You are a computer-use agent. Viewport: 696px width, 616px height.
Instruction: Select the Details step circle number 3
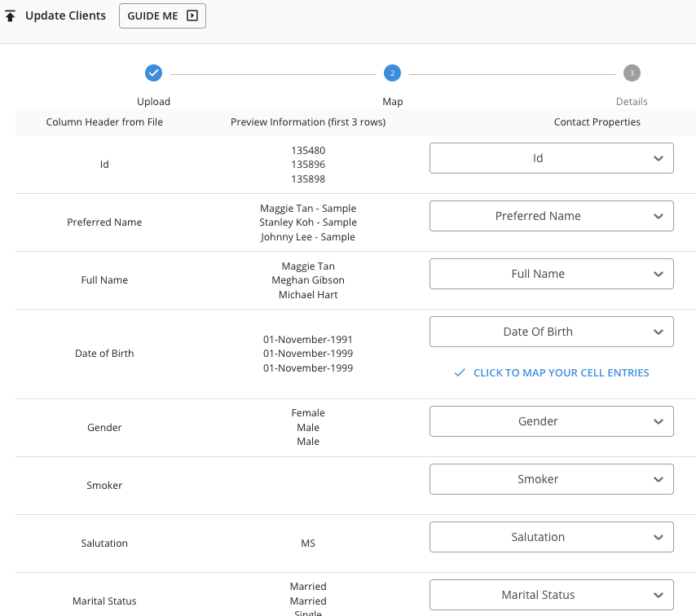point(632,73)
